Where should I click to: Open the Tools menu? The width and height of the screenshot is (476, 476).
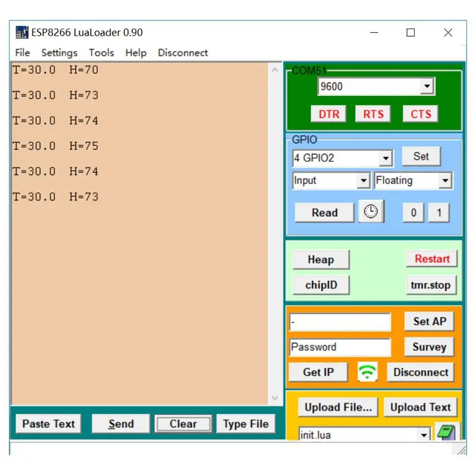101,52
